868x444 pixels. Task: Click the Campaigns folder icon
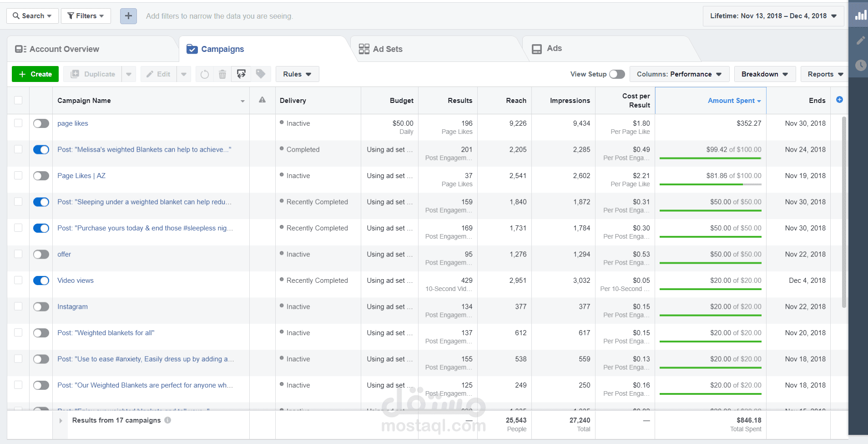[192, 49]
